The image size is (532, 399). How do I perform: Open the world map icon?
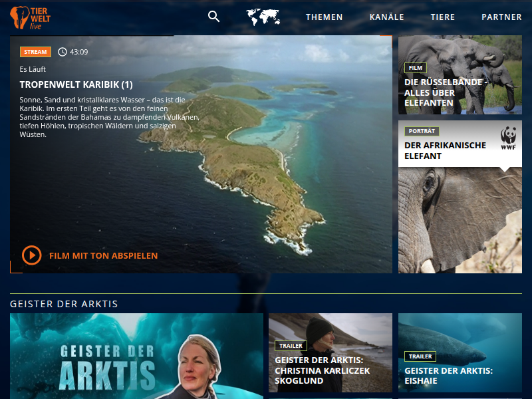263,17
